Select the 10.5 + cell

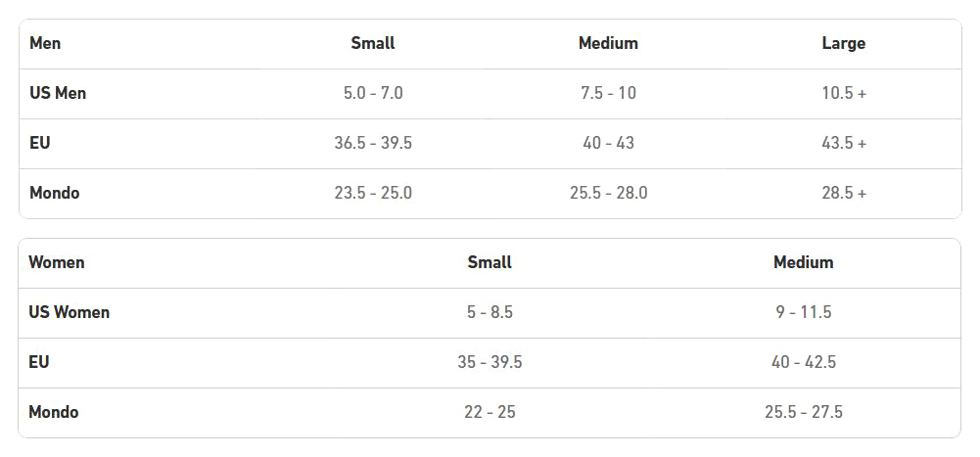(844, 93)
